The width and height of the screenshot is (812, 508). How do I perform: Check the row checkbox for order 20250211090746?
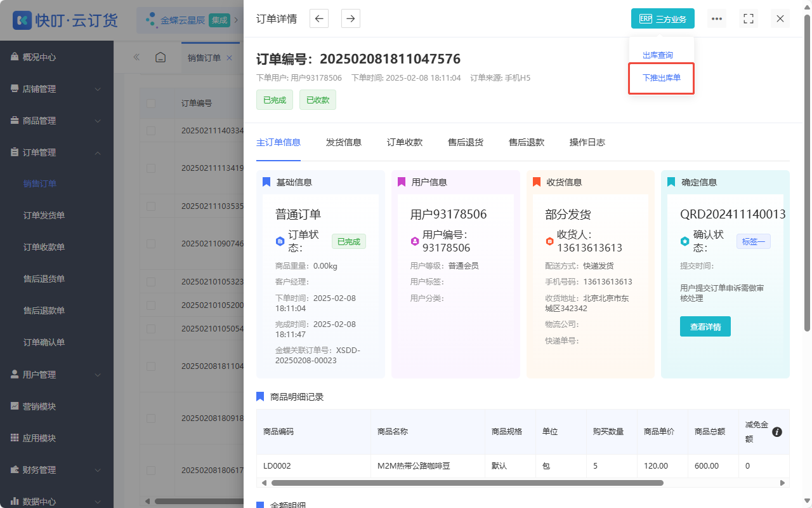[x=151, y=243]
